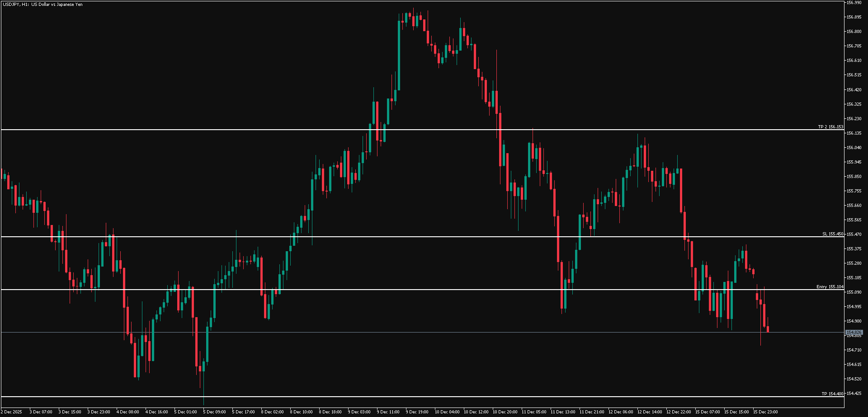Click the 155.185 value on price axis
This screenshot has height=417, width=868.
(854, 278)
